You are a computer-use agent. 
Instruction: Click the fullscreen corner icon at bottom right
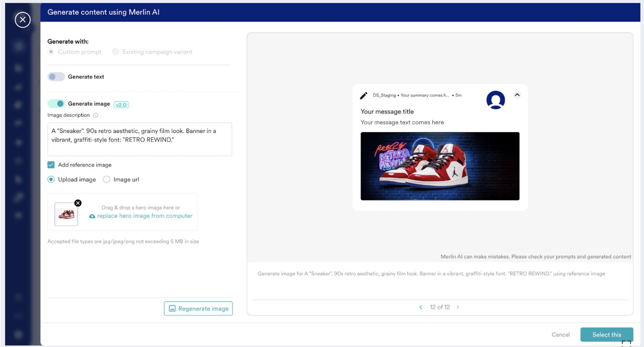626,344
